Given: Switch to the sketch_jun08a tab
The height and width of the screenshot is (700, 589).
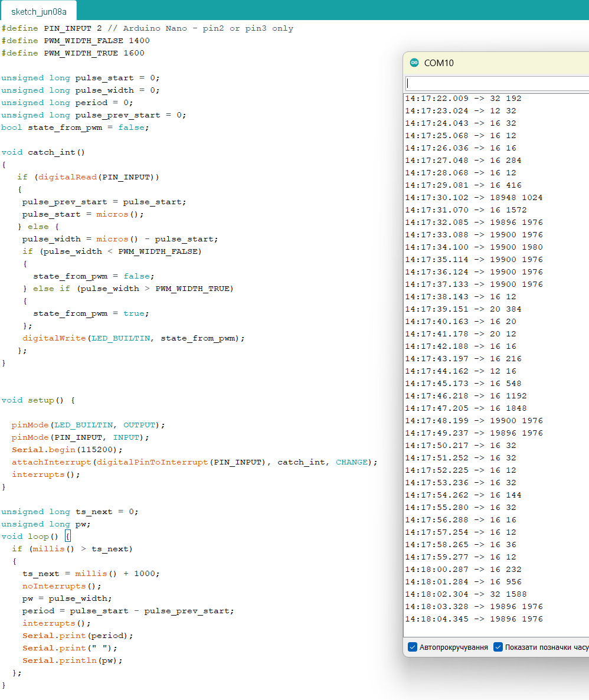Looking at the screenshot, I should (38, 11).
